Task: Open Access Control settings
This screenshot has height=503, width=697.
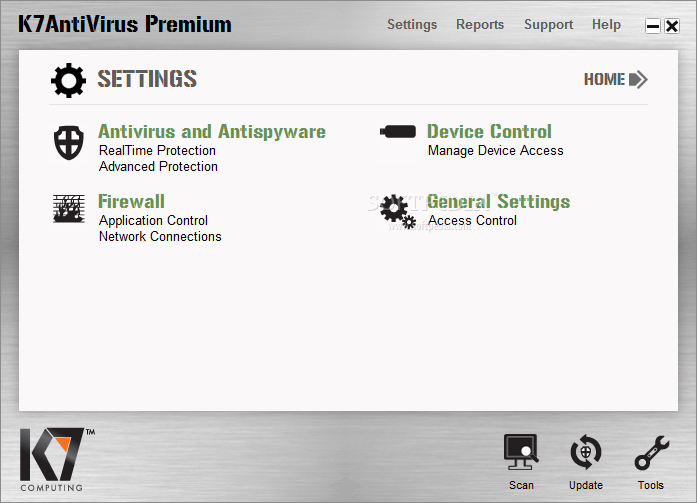Action: 472,220
